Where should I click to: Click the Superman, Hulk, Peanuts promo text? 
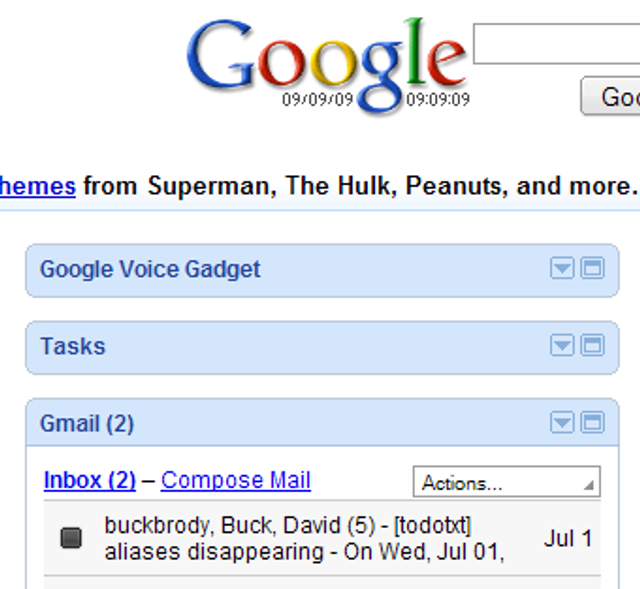point(360,186)
